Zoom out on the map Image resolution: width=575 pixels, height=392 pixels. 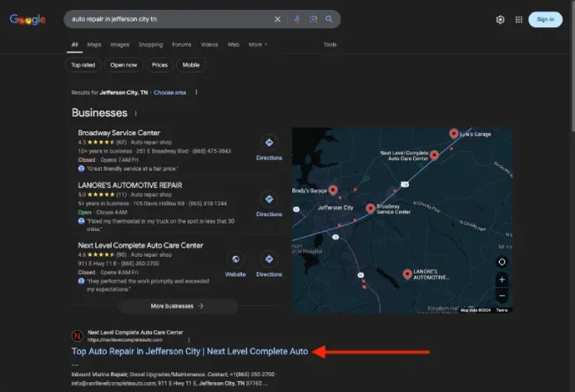[501, 295]
